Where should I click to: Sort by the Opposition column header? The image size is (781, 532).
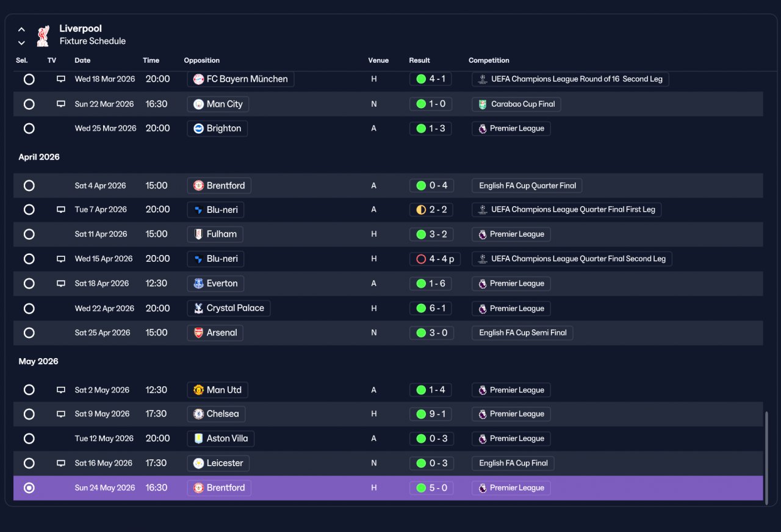(202, 60)
